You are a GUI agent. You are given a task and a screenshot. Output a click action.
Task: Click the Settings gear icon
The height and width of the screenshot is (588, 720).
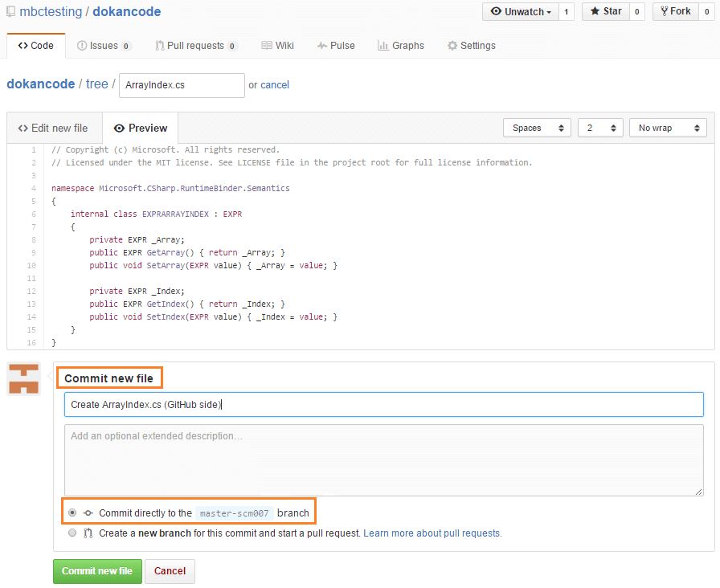[451, 46]
